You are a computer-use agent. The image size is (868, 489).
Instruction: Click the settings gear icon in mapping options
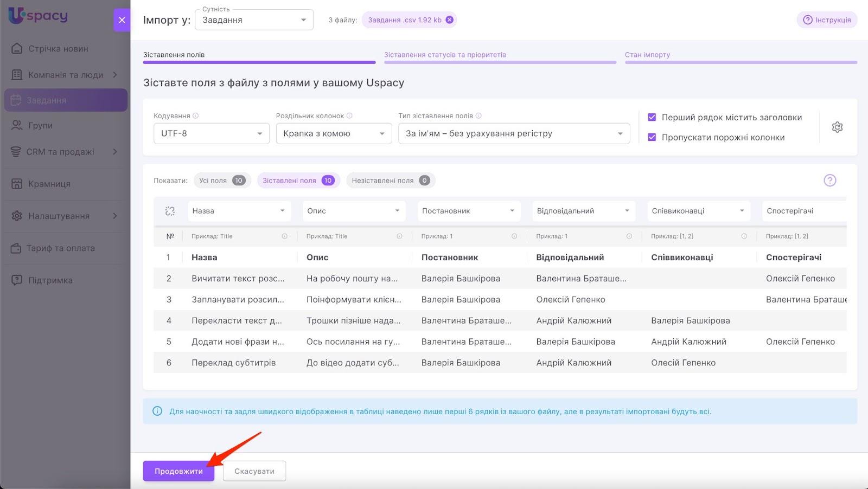837,127
